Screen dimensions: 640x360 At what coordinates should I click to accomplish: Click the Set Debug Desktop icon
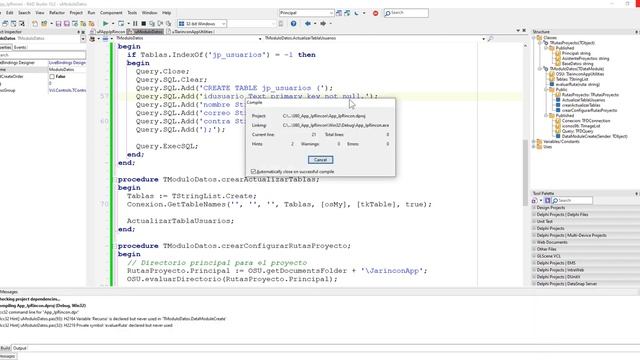point(347,13)
